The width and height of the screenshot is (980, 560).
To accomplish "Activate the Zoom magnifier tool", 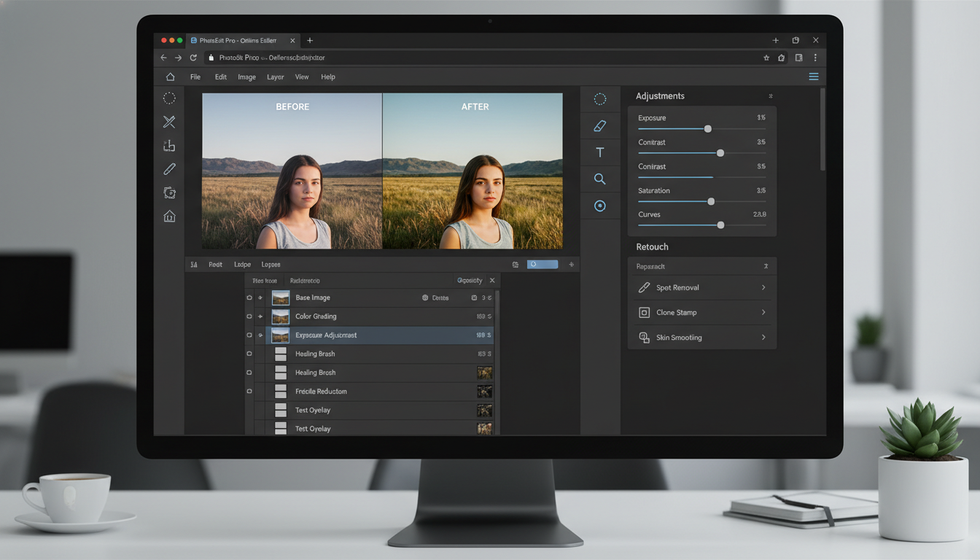I will tap(600, 179).
